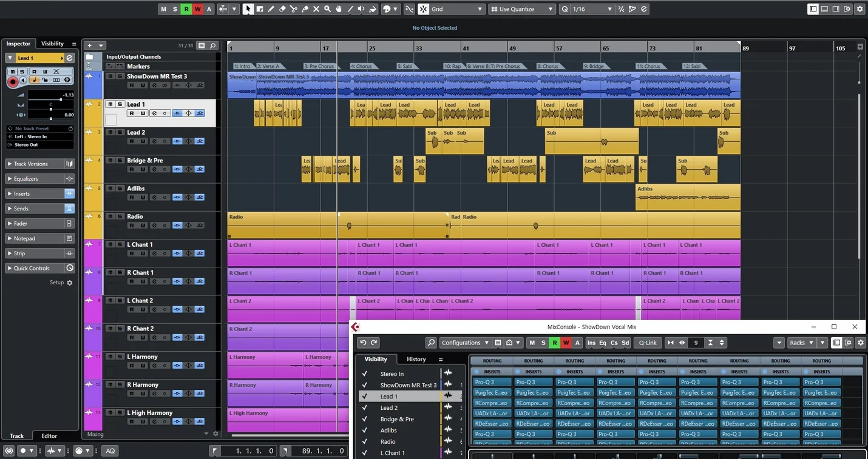The image size is (868, 459).
Task: Uncheck Adlibs visibility in MixConsole
Action: click(x=365, y=431)
